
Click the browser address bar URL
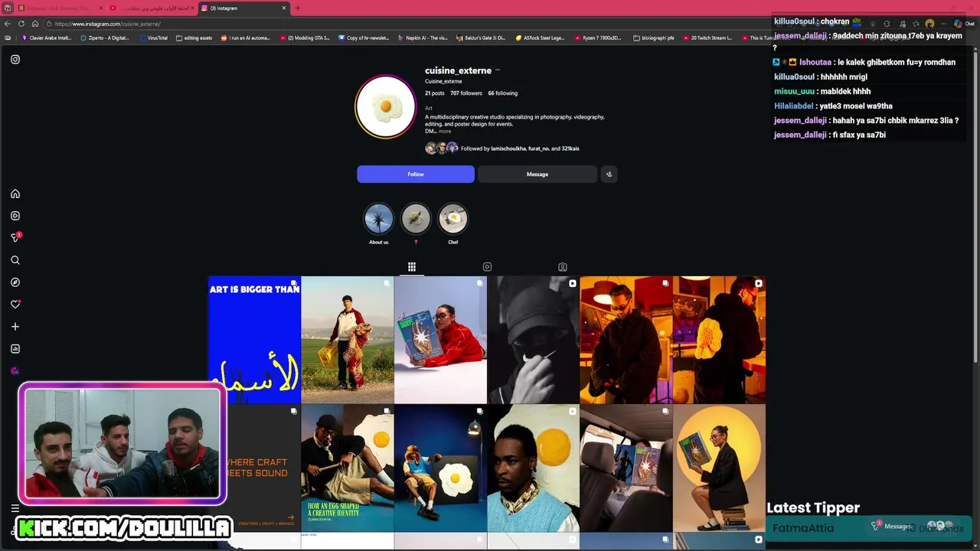(107, 24)
